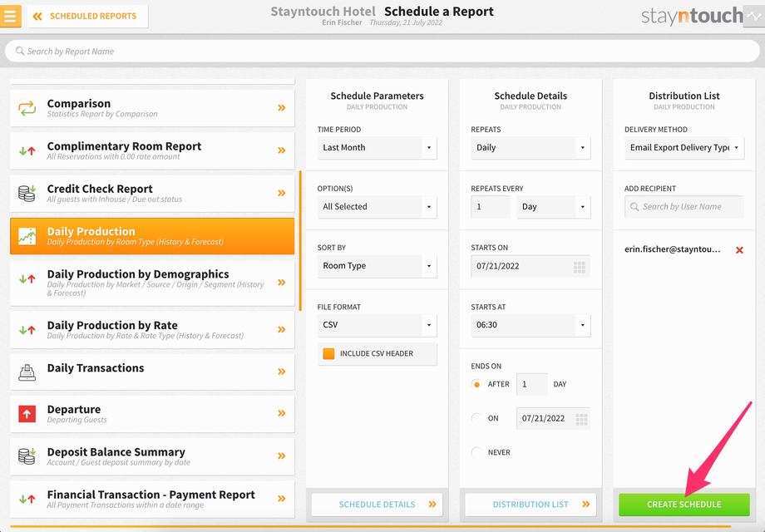
Task: Click the red Departure arrow icon
Action: [x=27, y=414]
